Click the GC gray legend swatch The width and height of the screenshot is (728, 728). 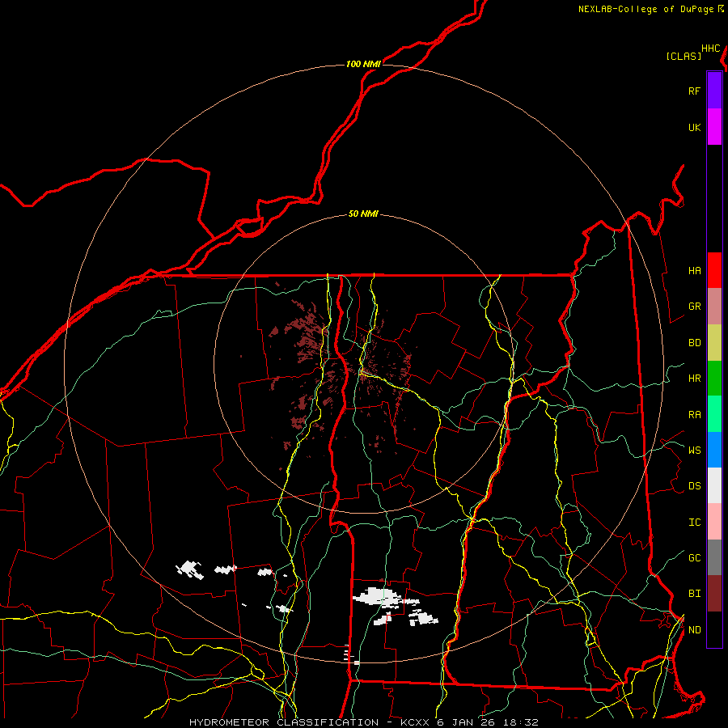(714, 557)
